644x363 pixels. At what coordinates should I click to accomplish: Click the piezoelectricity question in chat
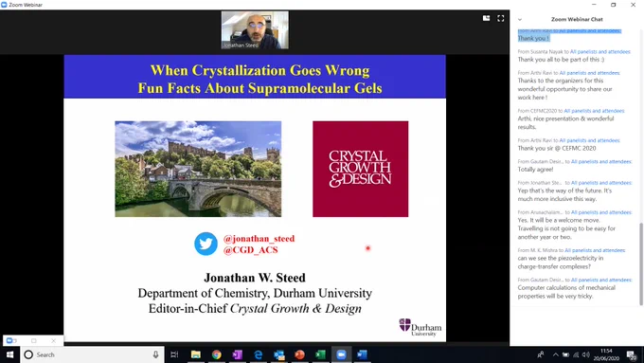[x=561, y=263]
